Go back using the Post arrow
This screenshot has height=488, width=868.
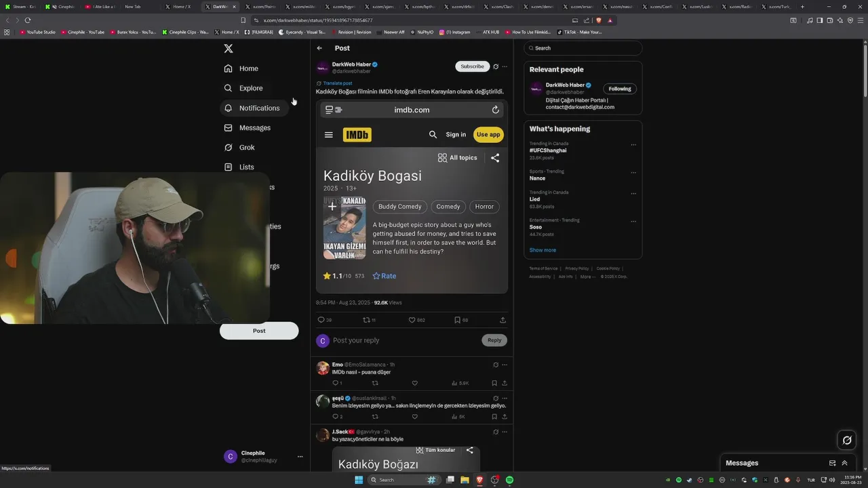click(x=319, y=48)
